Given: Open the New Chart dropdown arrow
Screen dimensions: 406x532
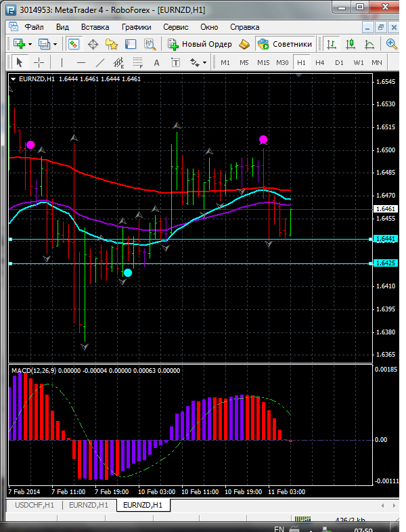Looking at the screenshot, I should click(x=30, y=44).
